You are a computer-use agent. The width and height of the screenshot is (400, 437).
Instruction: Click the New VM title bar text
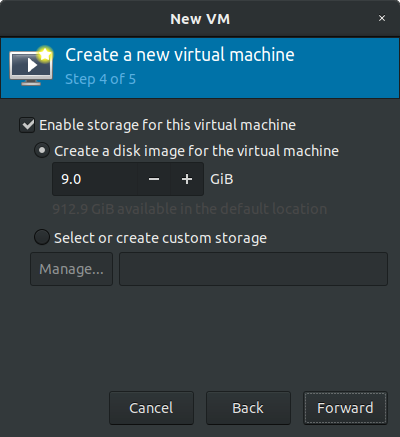[200, 19]
